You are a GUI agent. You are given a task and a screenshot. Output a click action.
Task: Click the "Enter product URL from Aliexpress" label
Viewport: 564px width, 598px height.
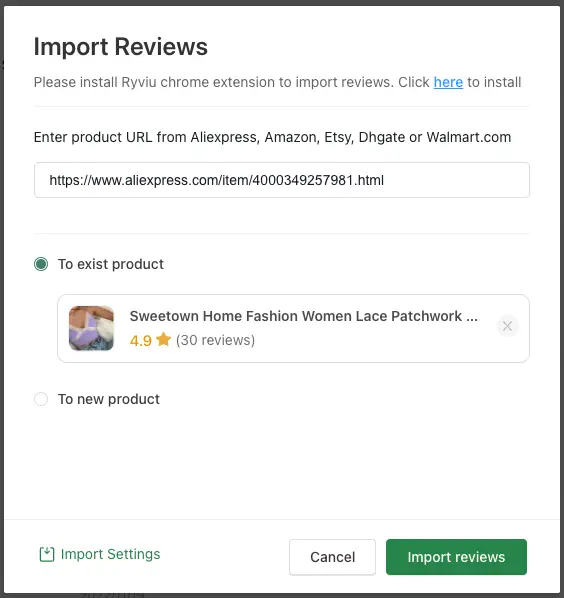pyautogui.click(x=272, y=137)
